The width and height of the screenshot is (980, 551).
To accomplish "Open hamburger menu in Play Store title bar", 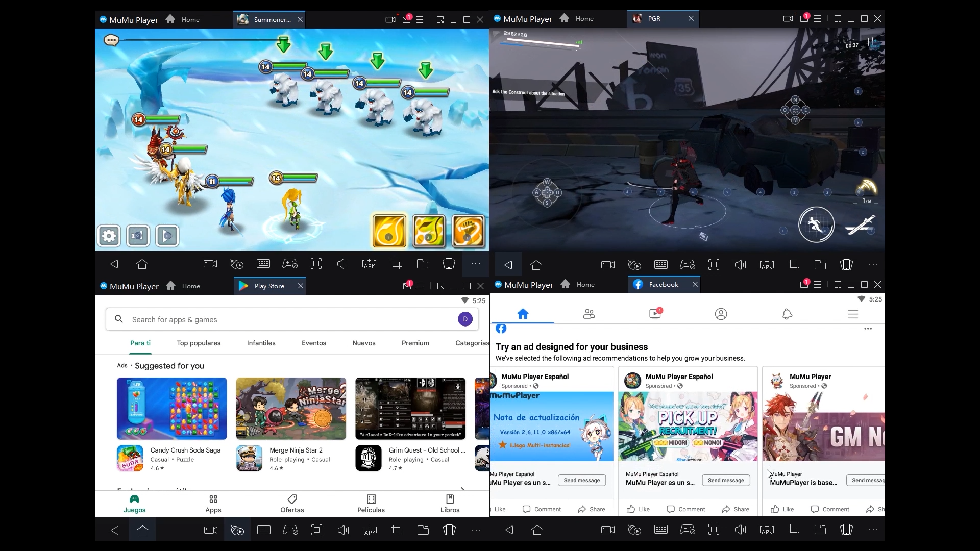I will (x=421, y=286).
